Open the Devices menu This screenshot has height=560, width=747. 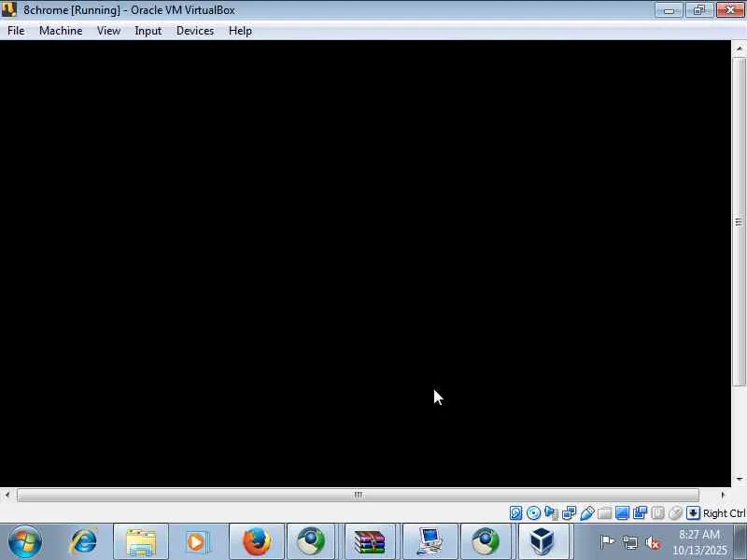click(x=195, y=31)
